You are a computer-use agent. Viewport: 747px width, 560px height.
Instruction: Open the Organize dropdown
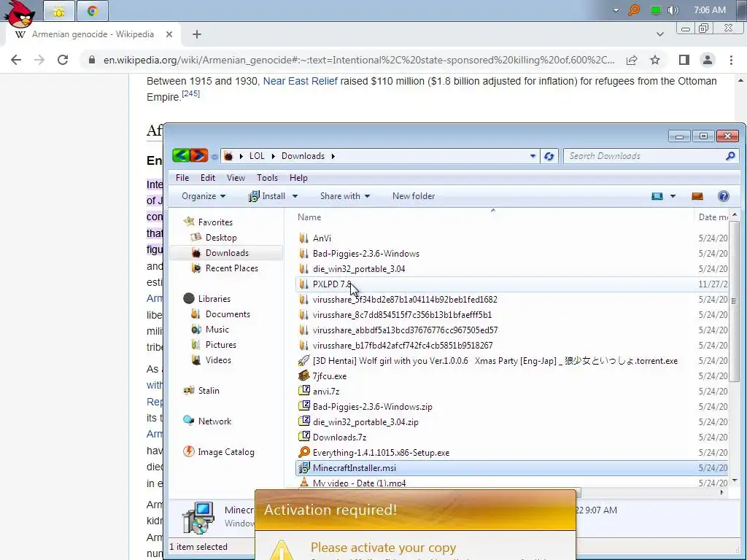204,196
